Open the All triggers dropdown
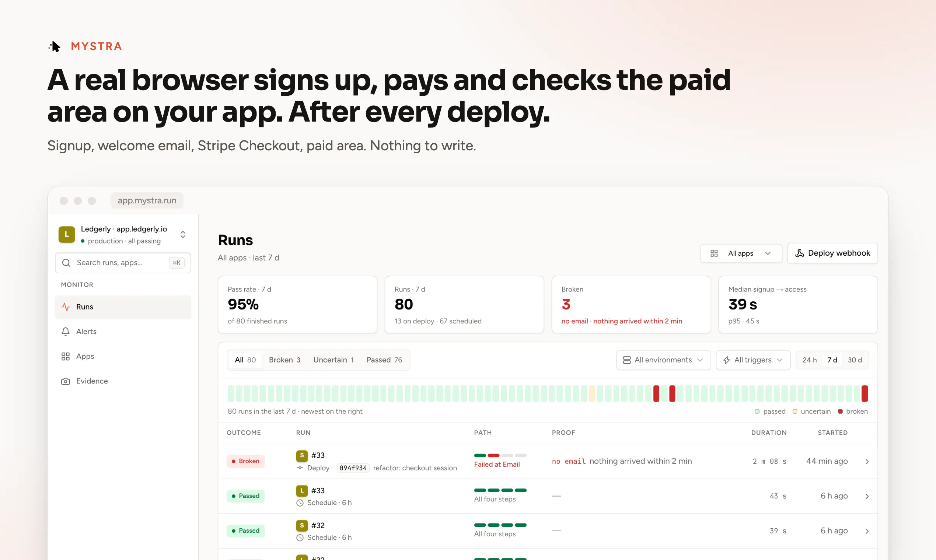 (753, 360)
